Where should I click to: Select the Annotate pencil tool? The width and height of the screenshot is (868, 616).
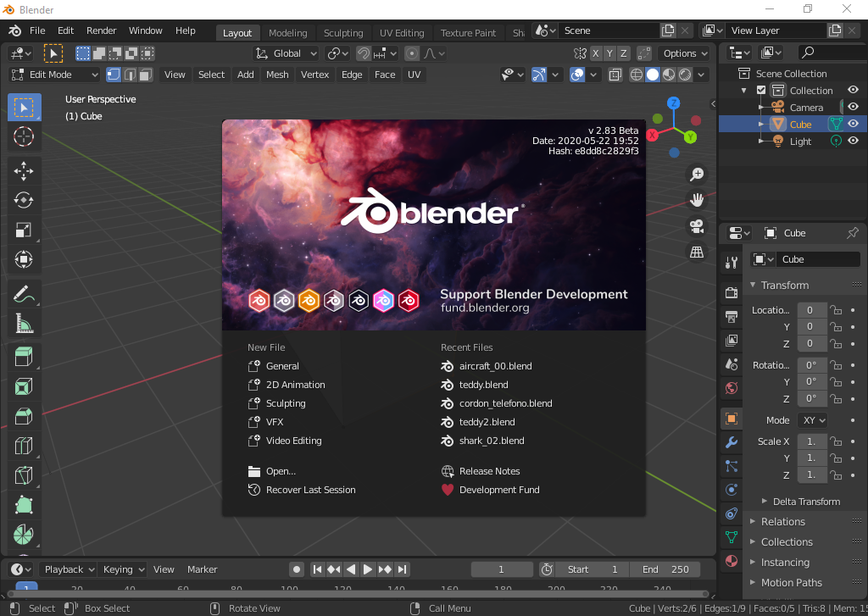(x=23, y=294)
